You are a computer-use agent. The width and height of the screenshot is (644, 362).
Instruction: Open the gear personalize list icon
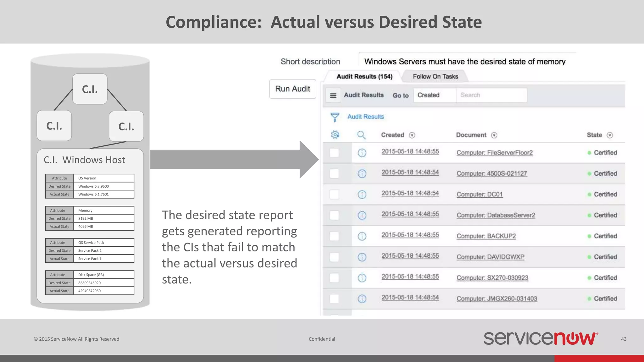[x=335, y=135]
